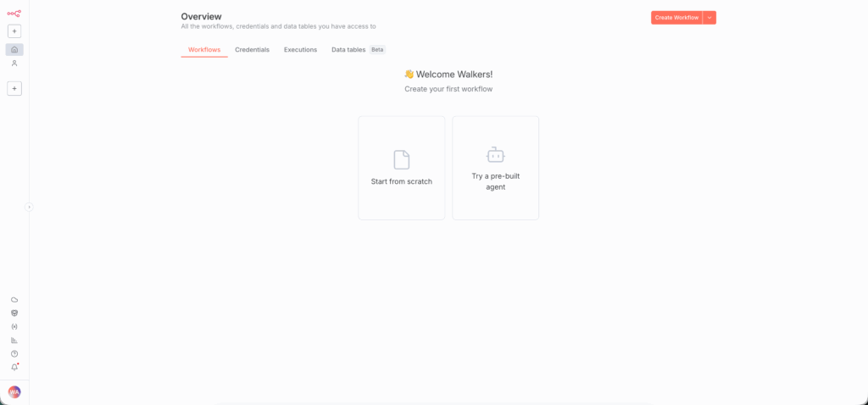Open the Personal space person icon

[x=14, y=64]
